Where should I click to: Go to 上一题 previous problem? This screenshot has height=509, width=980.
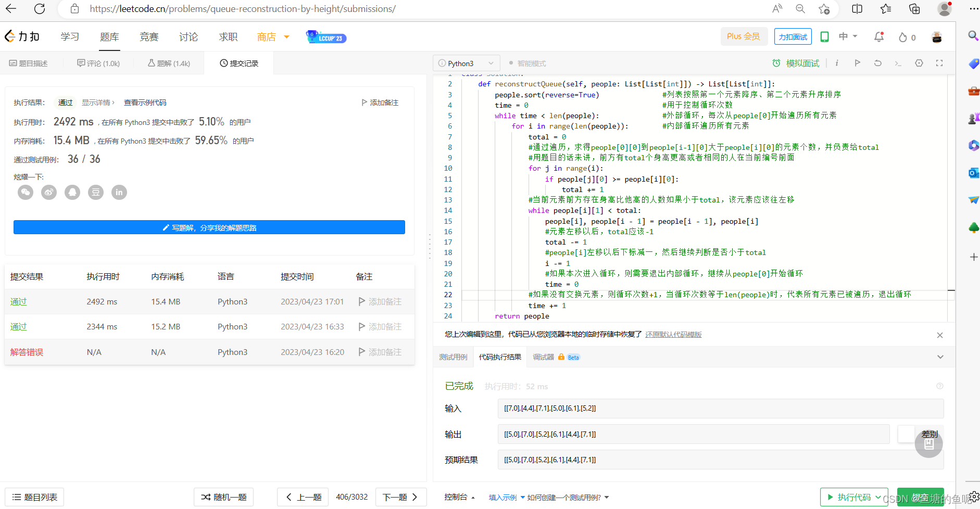pyautogui.click(x=303, y=497)
